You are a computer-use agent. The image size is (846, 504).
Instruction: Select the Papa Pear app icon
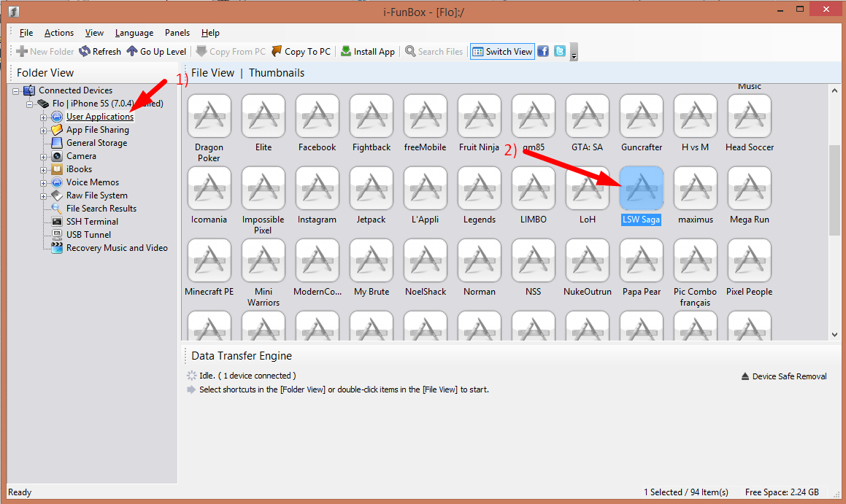(x=642, y=260)
